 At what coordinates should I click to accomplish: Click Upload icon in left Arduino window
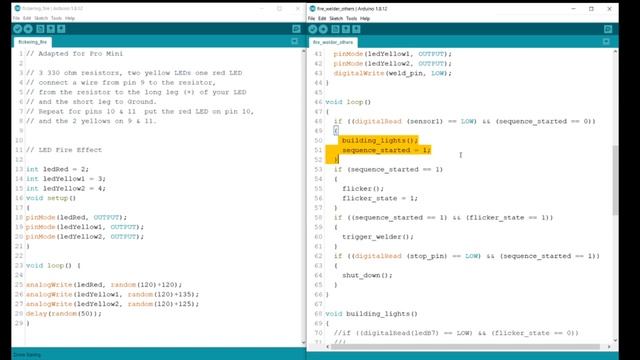point(28,29)
